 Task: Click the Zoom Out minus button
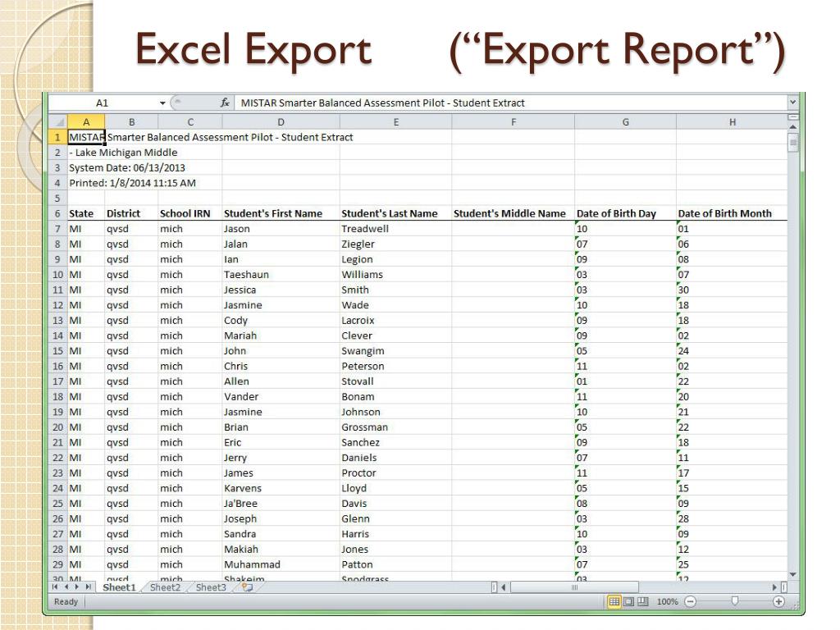click(691, 601)
